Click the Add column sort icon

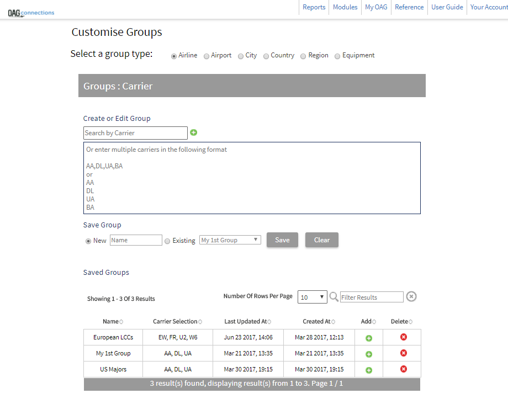click(374, 322)
